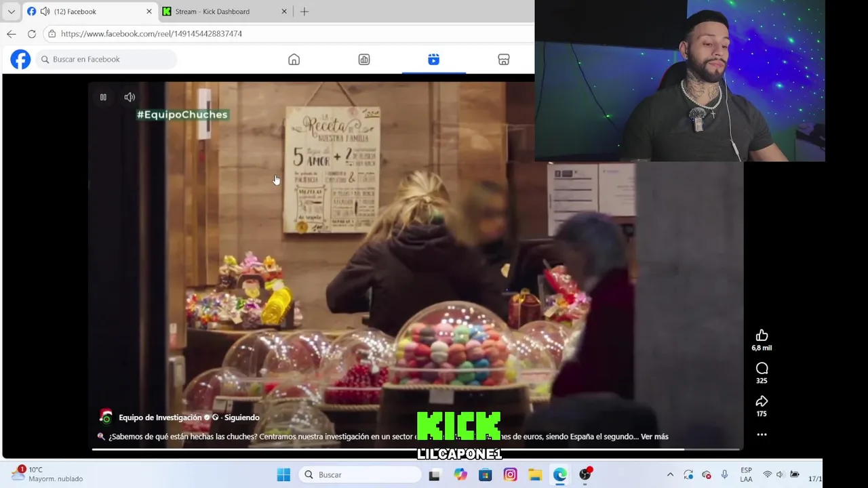Mute the Facebook tab audio icon
Image resolution: width=868 pixels, height=488 pixels.
pyautogui.click(x=45, y=12)
